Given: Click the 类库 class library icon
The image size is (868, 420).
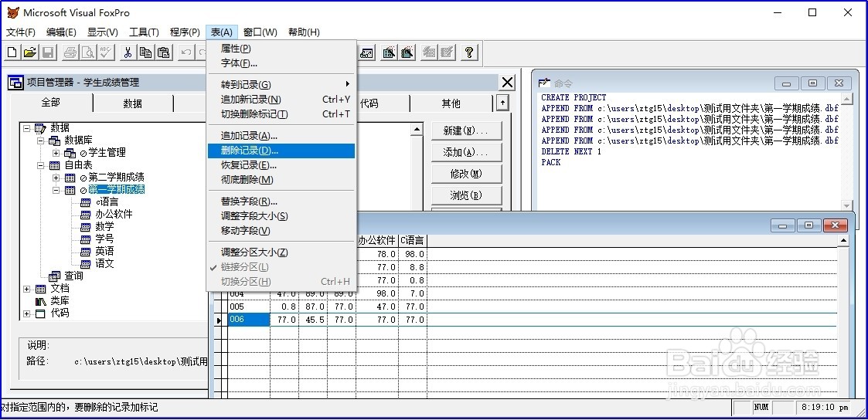Looking at the screenshot, I should [x=41, y=301].
